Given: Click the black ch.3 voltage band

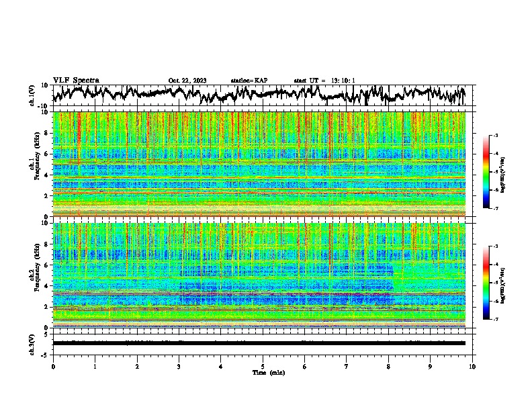Looking at the screenshot, I should [x=259, y=343].
